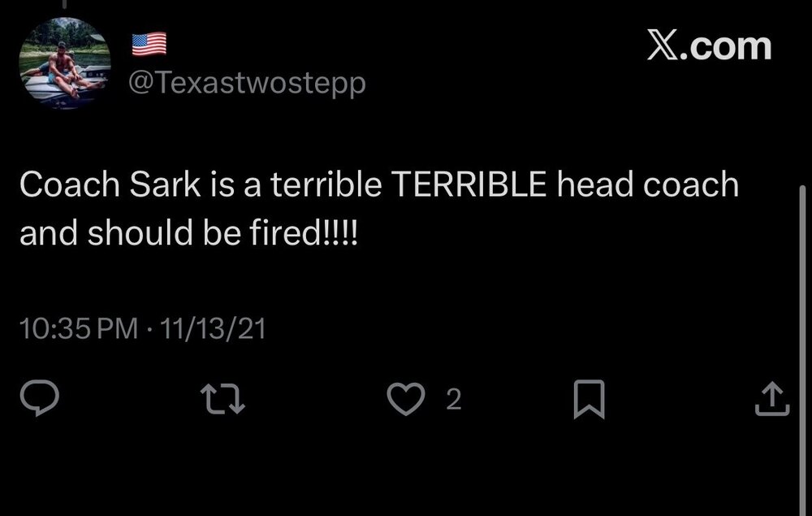
Task: Open the share menu for the tweet
Action: 772,399
